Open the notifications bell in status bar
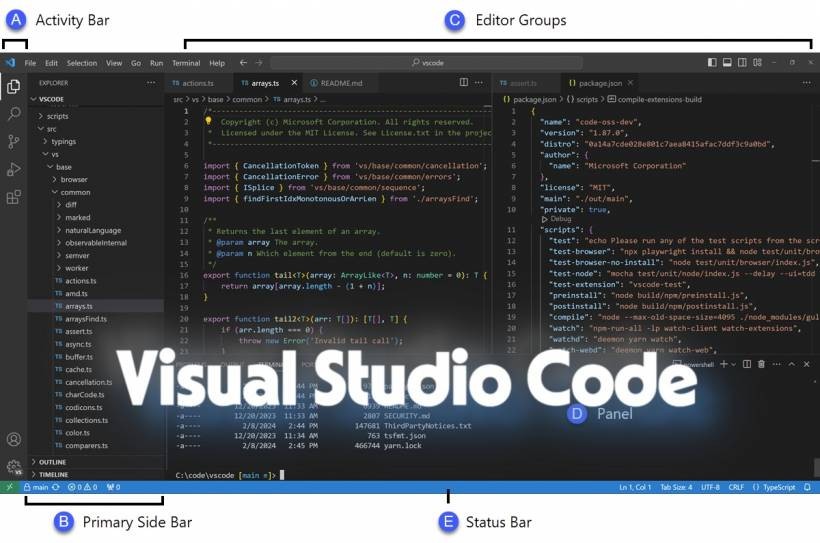The image size is (820, 543). click(x=807, y=487)
